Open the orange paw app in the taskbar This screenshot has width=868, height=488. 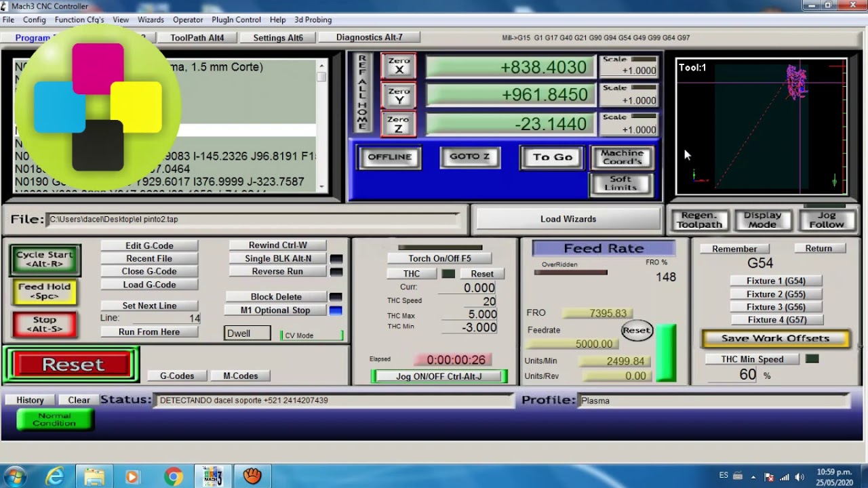[252, 476]
